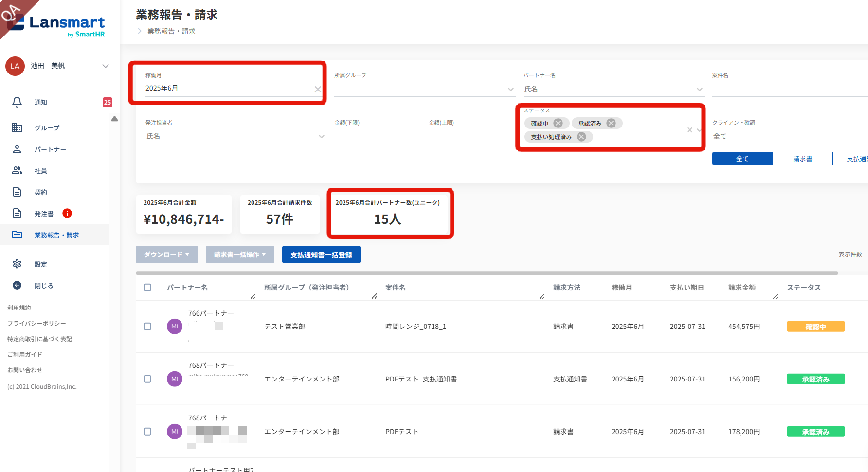Click the 業務報告・請求 breadcrumb link
The width and height of the screenshot is (868, 472).
[171, 31]
